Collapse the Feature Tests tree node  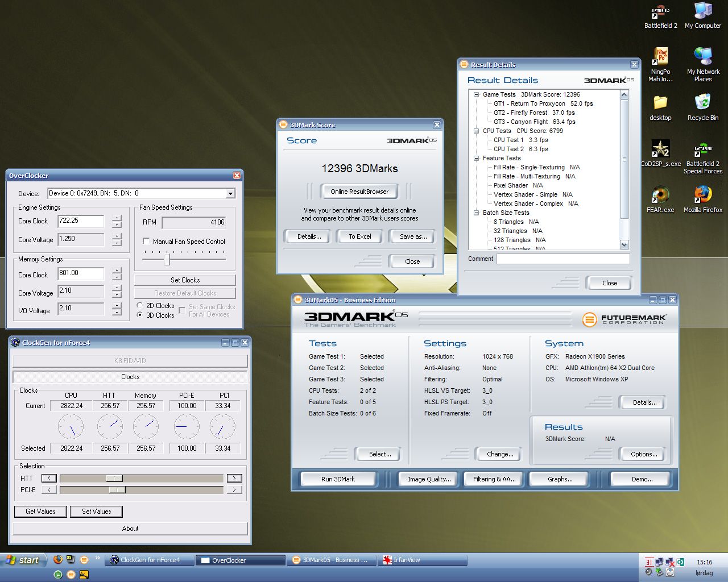pos(477,158)
